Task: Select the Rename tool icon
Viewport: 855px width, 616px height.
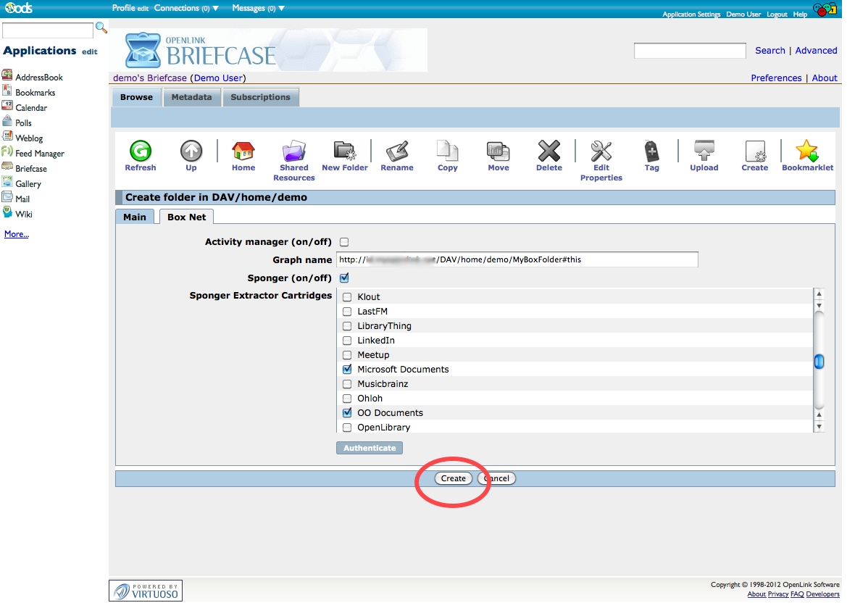Action: click(x=397, y=151)
